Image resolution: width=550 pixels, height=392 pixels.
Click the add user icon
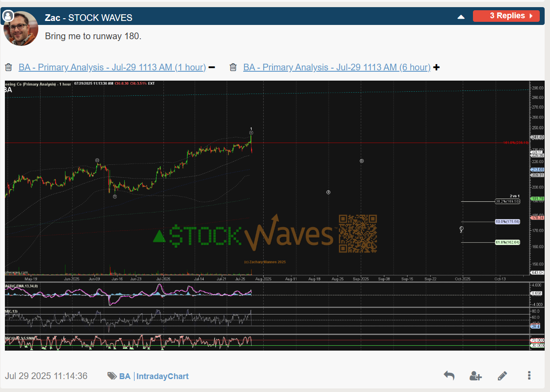pos(475,376)
